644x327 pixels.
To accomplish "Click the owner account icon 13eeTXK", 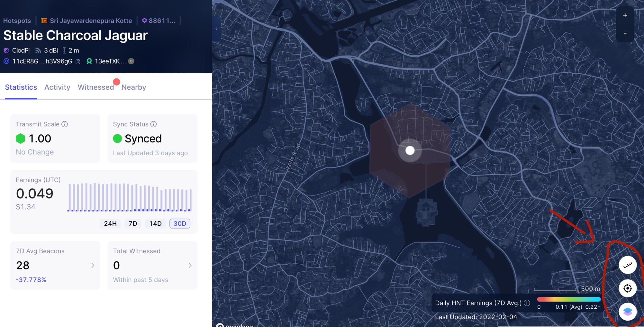I will (89, 61).
